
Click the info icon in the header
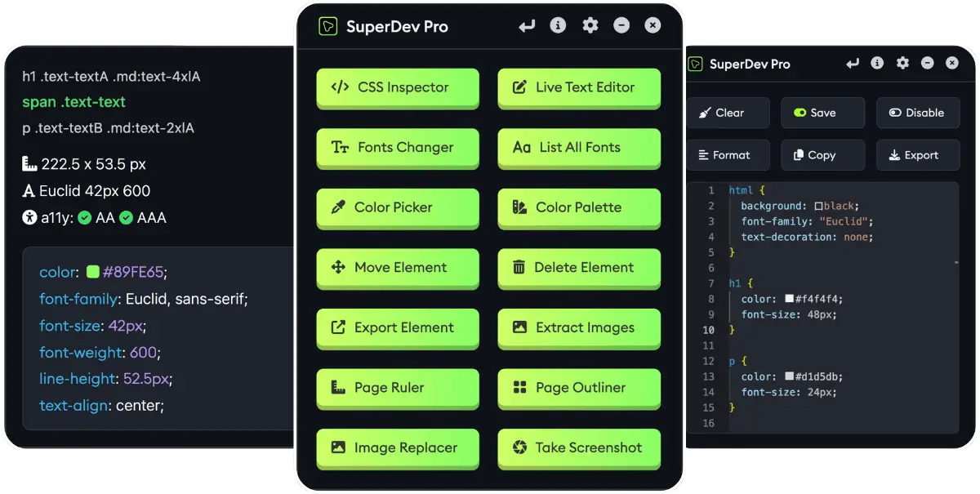pos(558,25)
